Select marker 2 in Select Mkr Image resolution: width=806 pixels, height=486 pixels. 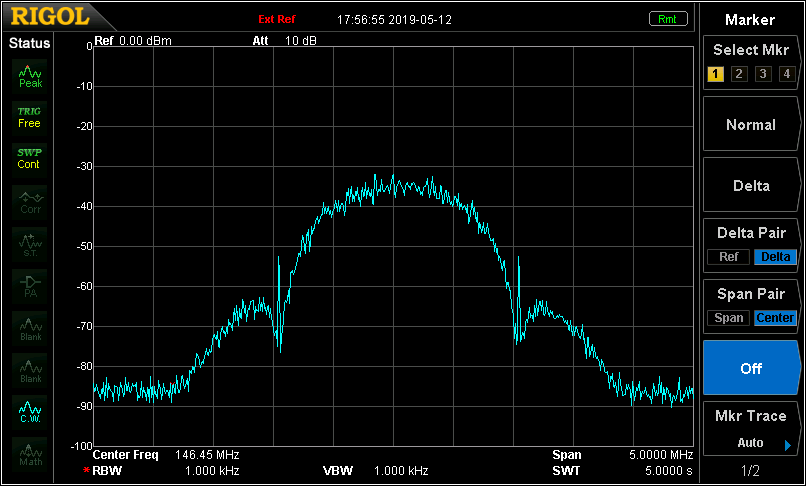pos(739,73)
